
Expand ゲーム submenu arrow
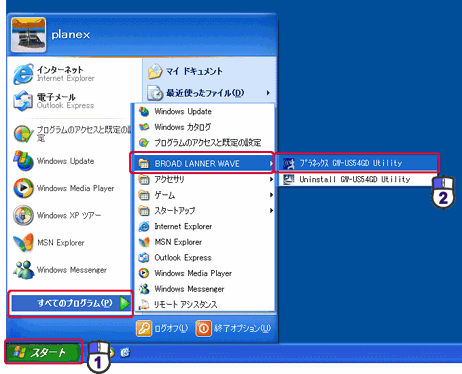271,195
